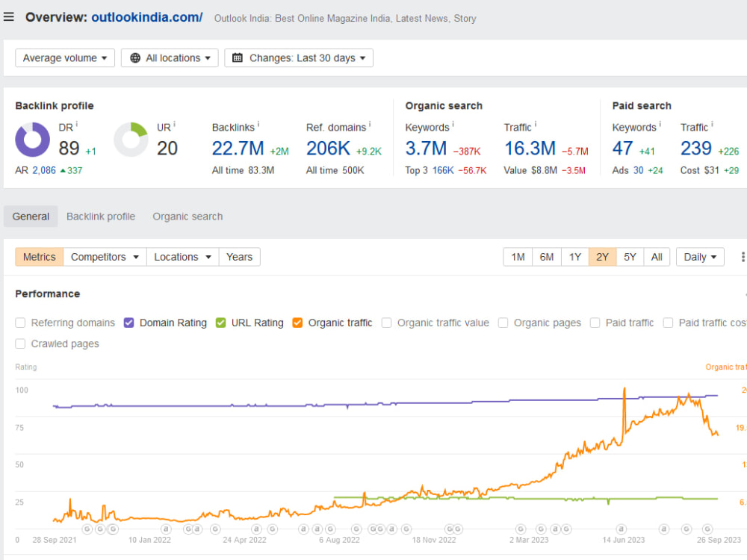Set chart range to 2Y
This screenshot has height=560, width=747.
(603, 257)
